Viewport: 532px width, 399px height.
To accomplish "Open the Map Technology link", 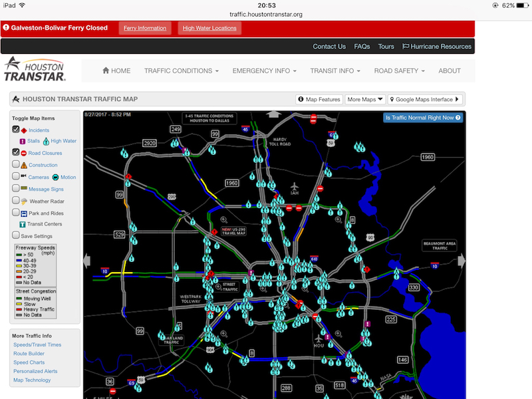I will (32, 380).
